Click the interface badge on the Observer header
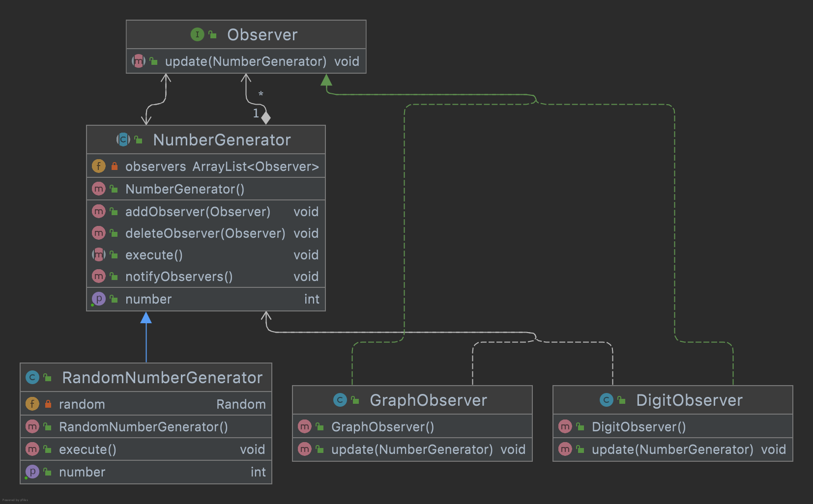The image size is (813, 504). (x=197, y=34)
